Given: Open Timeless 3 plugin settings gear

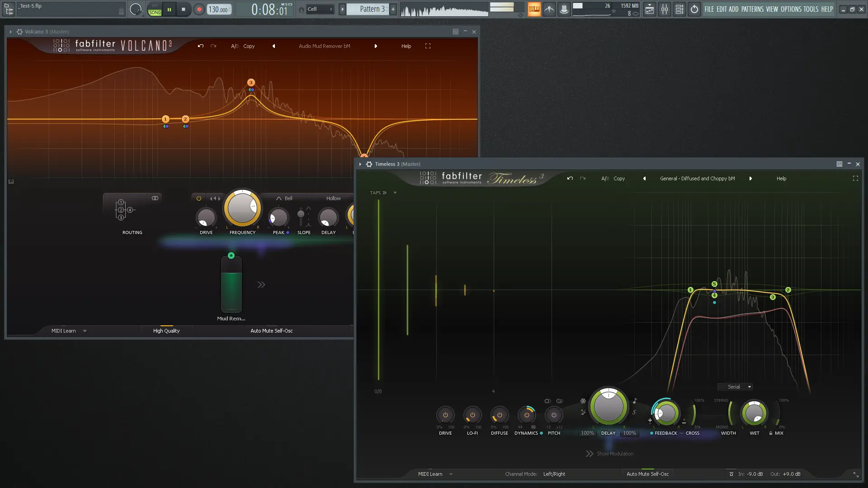Looking at the screenshot, I should 369,164.
